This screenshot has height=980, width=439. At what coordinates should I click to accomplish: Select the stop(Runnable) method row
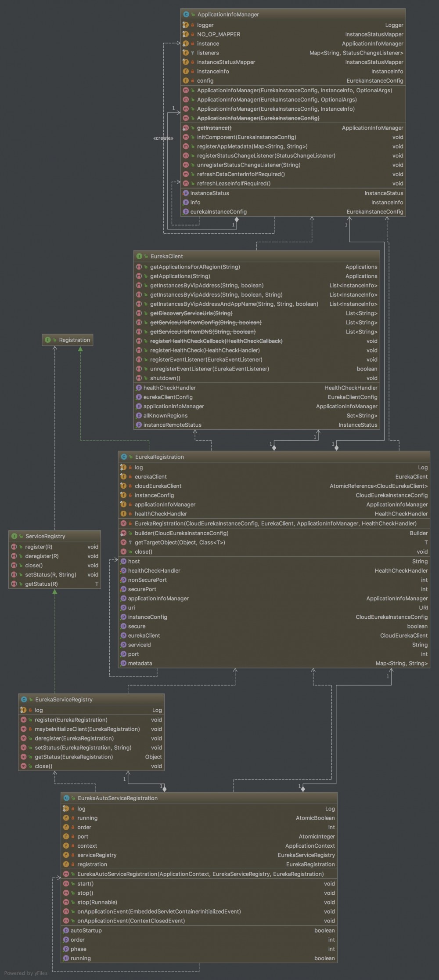pos(97,902)
